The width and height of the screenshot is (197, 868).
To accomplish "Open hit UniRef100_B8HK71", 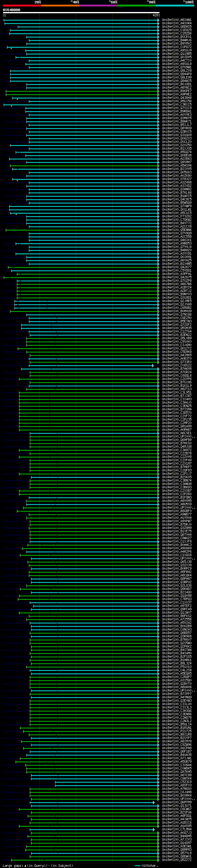I will click(176, 121).
